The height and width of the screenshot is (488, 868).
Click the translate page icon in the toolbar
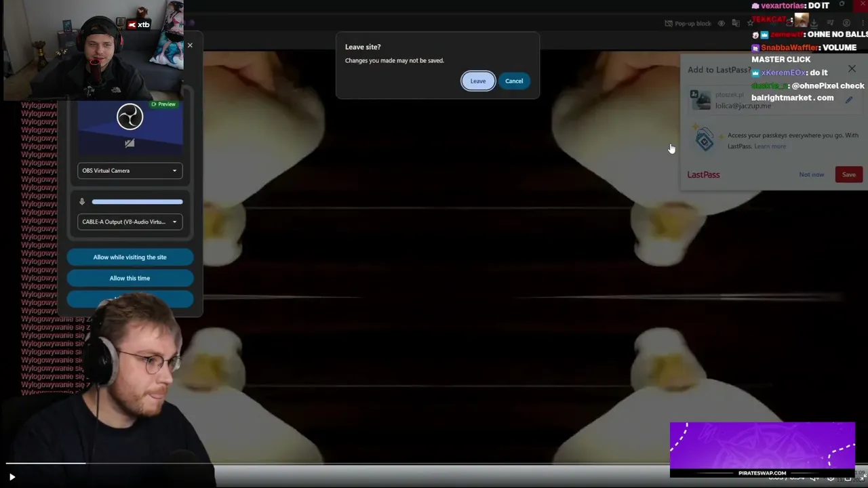(x=736, y=24)
